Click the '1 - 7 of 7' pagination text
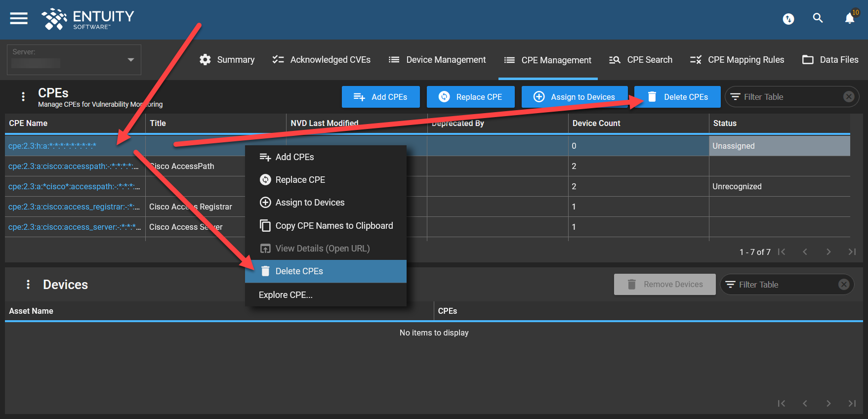This screenshot has width=868, height=419. click(755, 252)
